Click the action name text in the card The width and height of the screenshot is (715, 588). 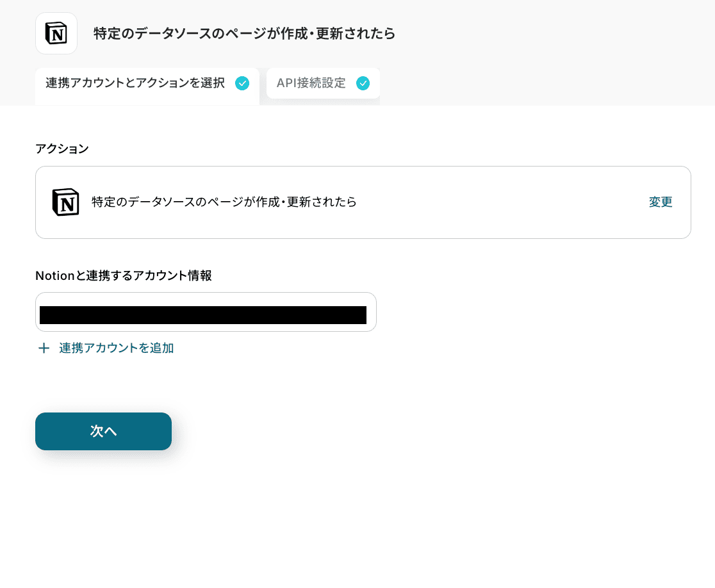pyautogui.click(x=224, y=202)
